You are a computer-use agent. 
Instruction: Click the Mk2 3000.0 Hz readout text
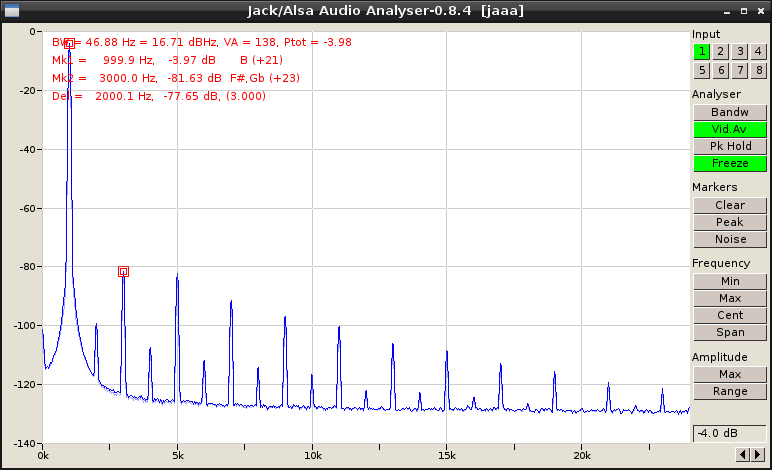click(176, 78)
